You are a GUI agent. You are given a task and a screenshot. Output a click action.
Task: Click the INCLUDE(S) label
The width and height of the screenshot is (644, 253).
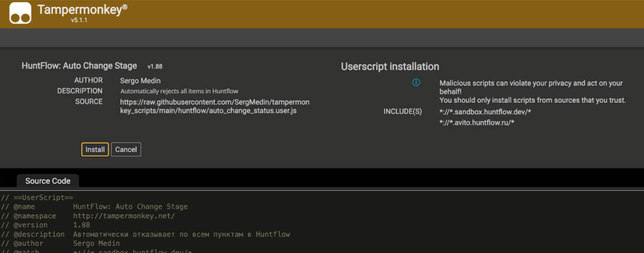coord(403,111)
